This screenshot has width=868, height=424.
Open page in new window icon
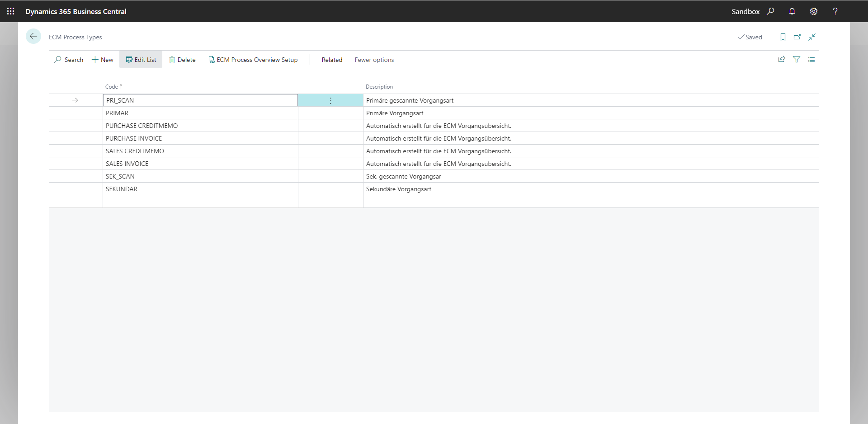click(797, 37)
